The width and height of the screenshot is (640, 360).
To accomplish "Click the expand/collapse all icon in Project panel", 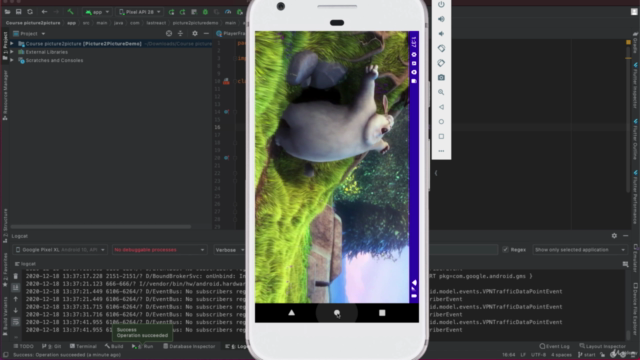I will (x=180, y=33).
